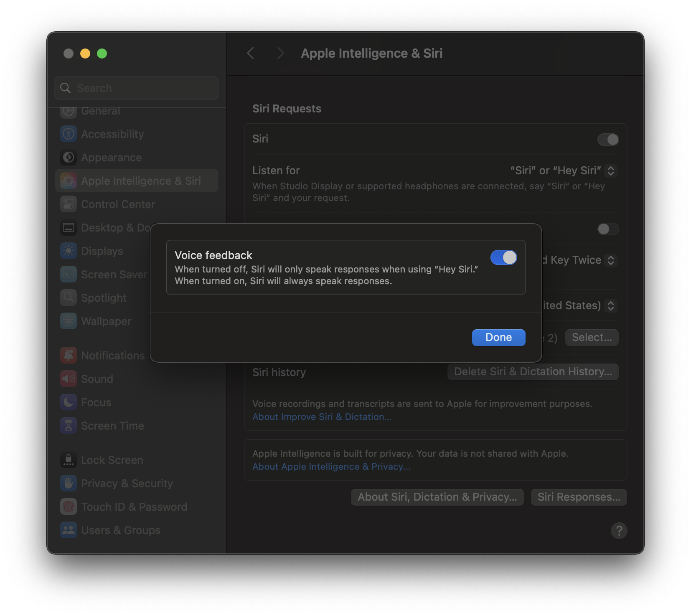
Task: Click the Siri history label
Action: (279, 372)
